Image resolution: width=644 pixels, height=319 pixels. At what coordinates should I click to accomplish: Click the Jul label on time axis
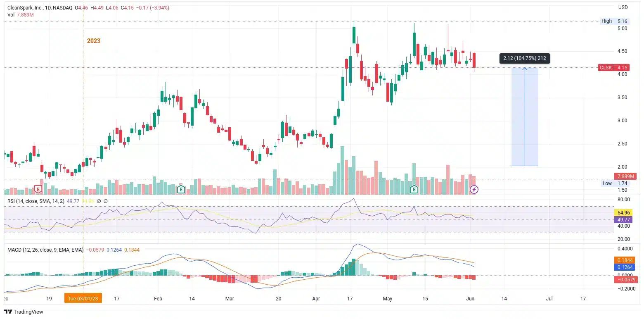(x=549, y=298)
